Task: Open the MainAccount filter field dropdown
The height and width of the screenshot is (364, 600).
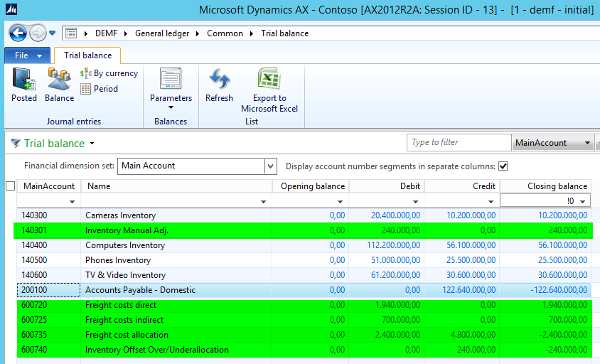Action: point(587,143)
